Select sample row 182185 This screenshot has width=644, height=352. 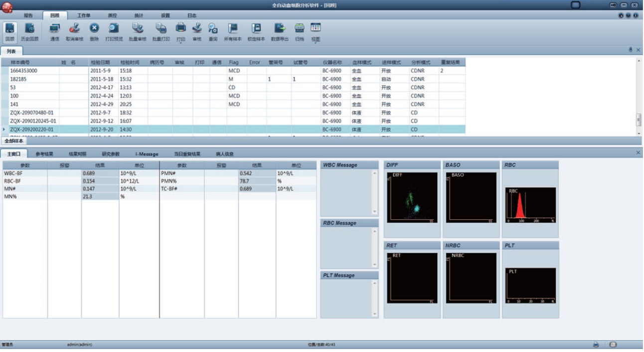click(18, 79)
